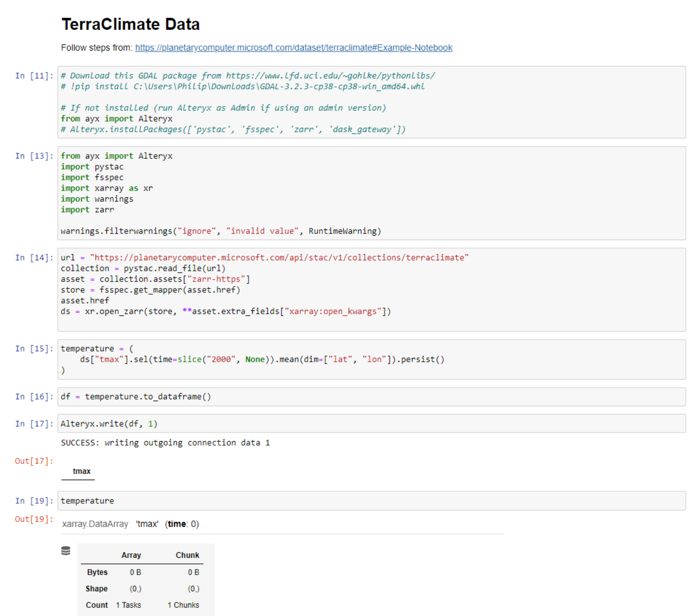
Task: Click the Chunk column header
Action: 187,555
